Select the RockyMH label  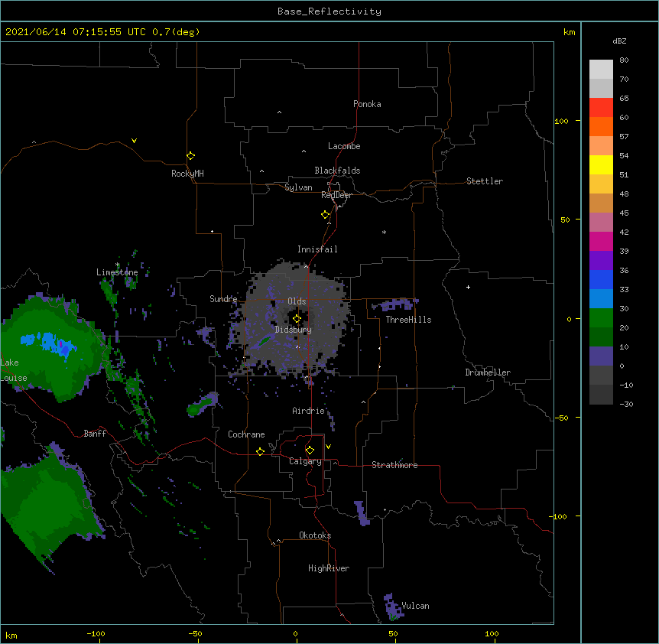pos(187,174)
